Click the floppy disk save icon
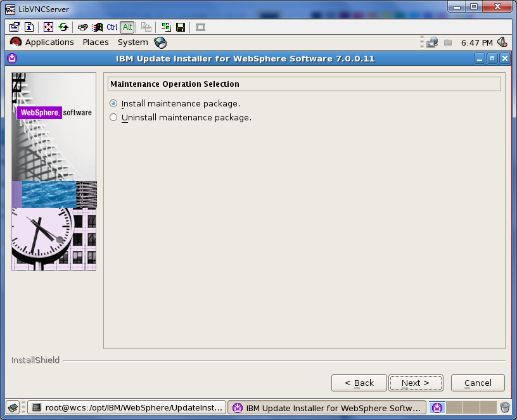Screen dimensions: 517x420 point(181,27)
